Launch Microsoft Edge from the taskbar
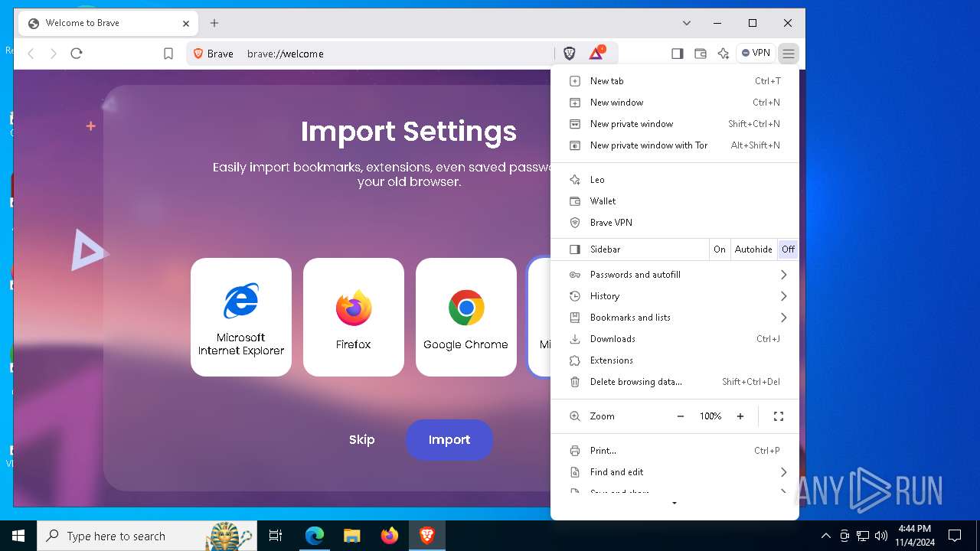The height and width of the screenshot is (551, 980). [x=315, y=536]
